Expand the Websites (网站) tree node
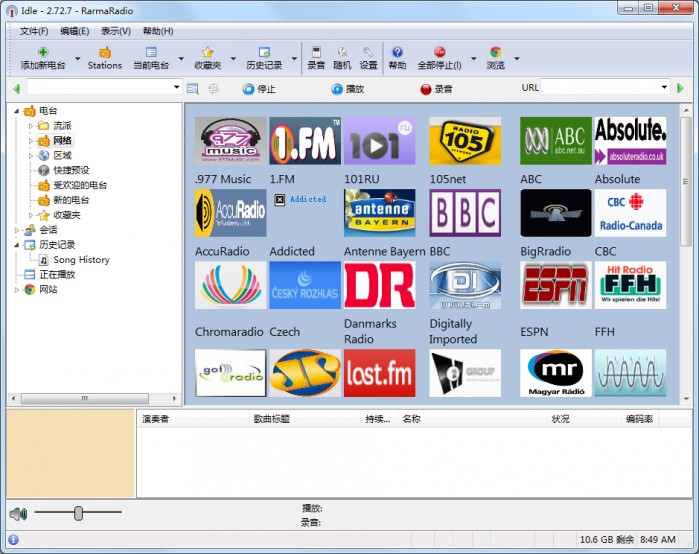699x554 pixels. [16, 289]
